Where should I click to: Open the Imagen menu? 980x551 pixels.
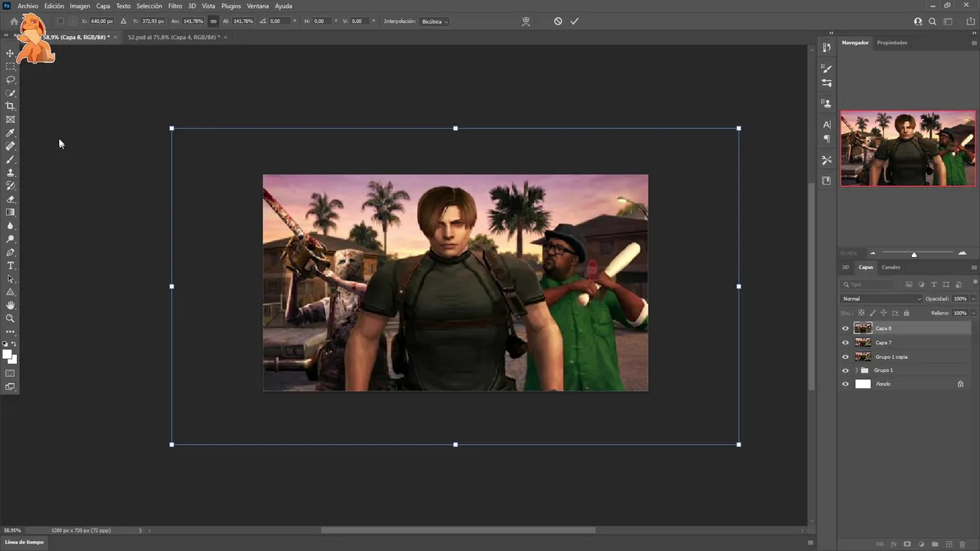tap(80, 6)
